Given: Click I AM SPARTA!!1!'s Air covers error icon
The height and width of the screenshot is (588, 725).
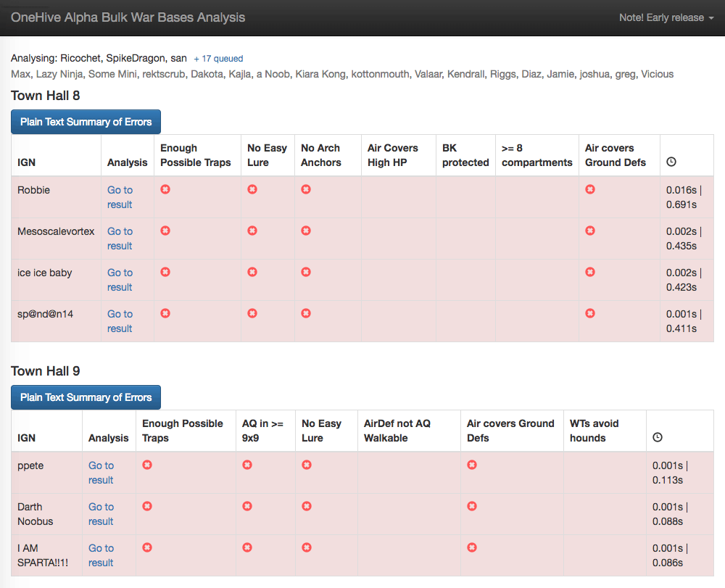Looking at the screenshot, I should pos(472,547).
